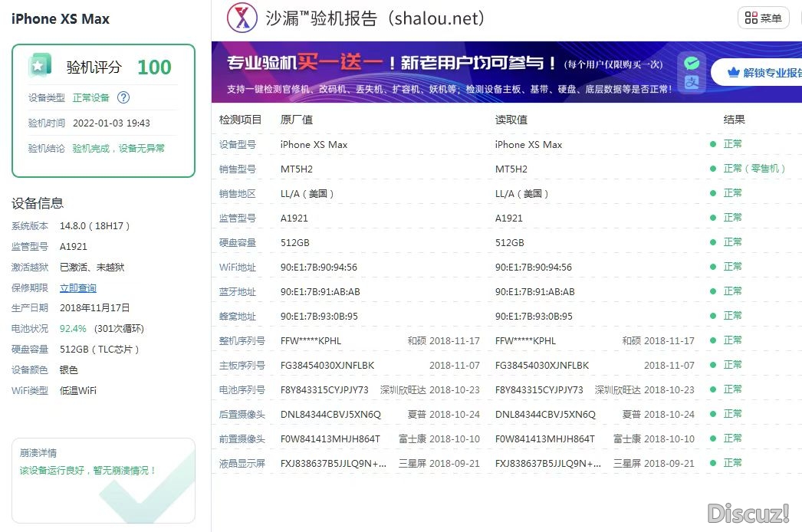Click the help question mark beside 正常设备
Screen dimensions: 802x532
[123, 97]
